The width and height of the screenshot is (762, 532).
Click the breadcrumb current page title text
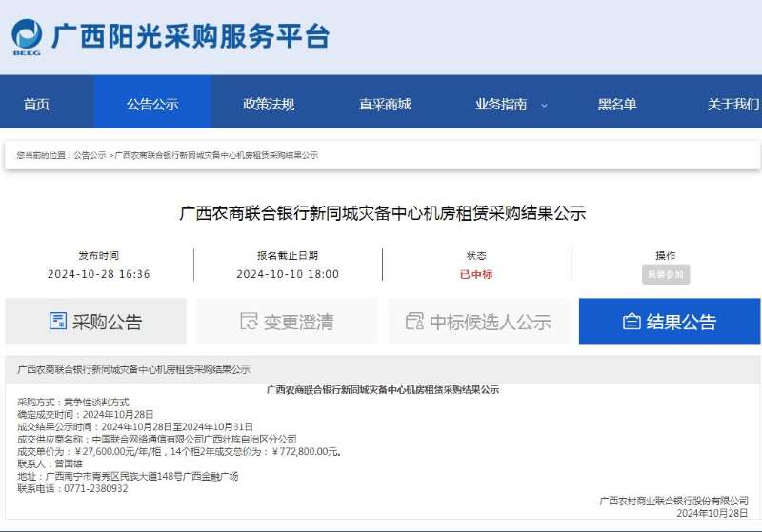pyautogui.click(x=216, y=155)
